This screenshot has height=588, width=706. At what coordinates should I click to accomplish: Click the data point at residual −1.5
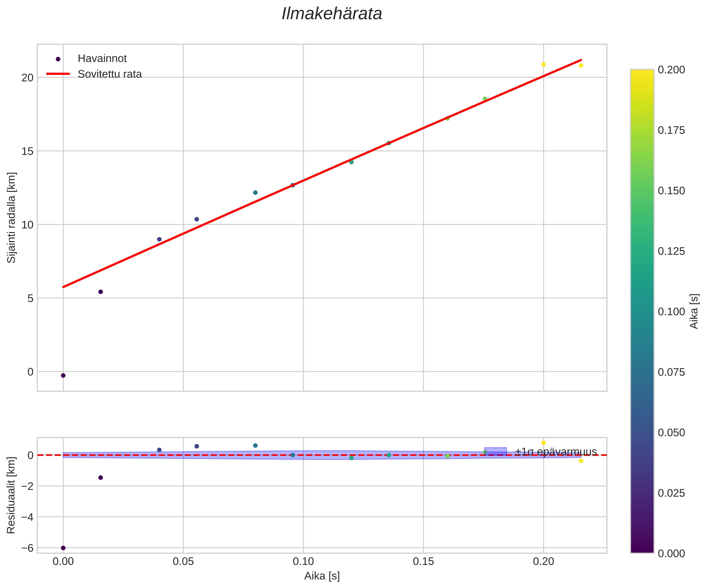(x=101, y=478)
